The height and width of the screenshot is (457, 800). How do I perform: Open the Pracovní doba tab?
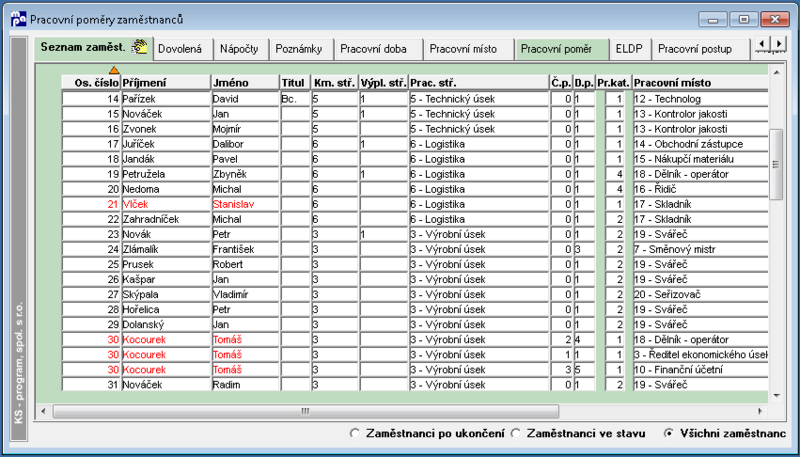click(378, 49)
